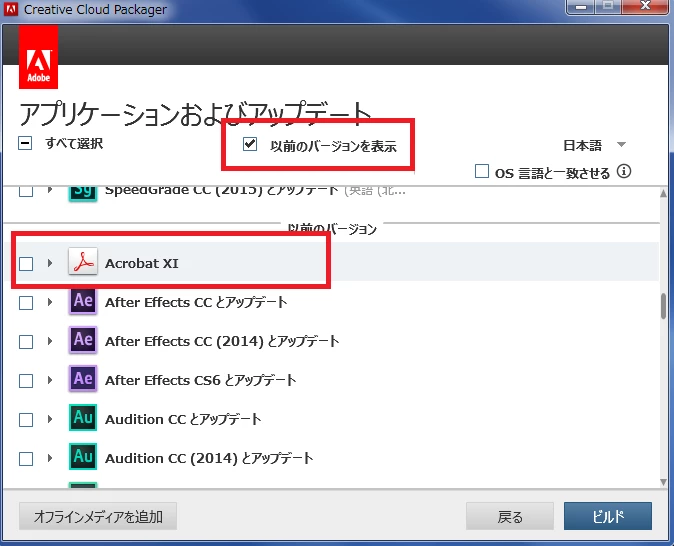Select Audition CC とアップデート label
The height and width of the screenshot is (546, 674).
point(183,419)
